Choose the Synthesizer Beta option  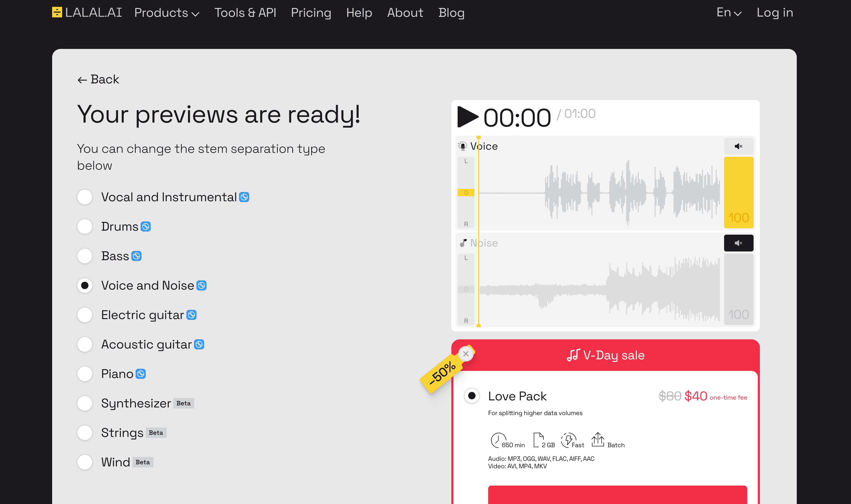[85, 403]
